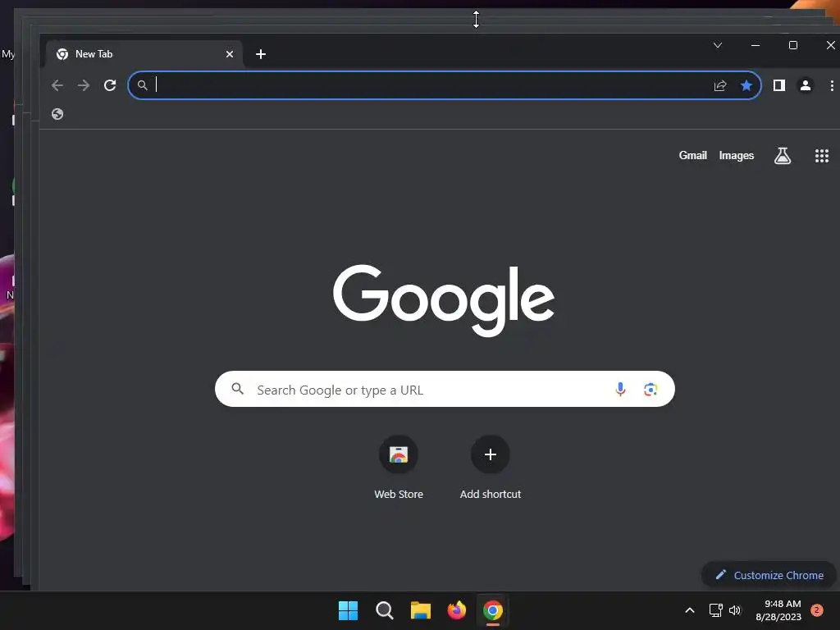Open Search Labs flask icon
The height and width of the screenshot is (630, 840).
[782, 155]
